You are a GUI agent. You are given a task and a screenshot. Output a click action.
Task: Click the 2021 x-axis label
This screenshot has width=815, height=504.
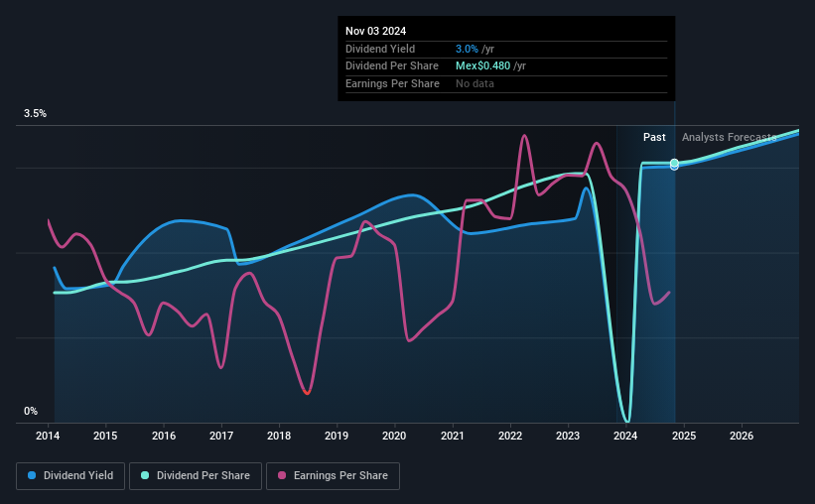453,436
